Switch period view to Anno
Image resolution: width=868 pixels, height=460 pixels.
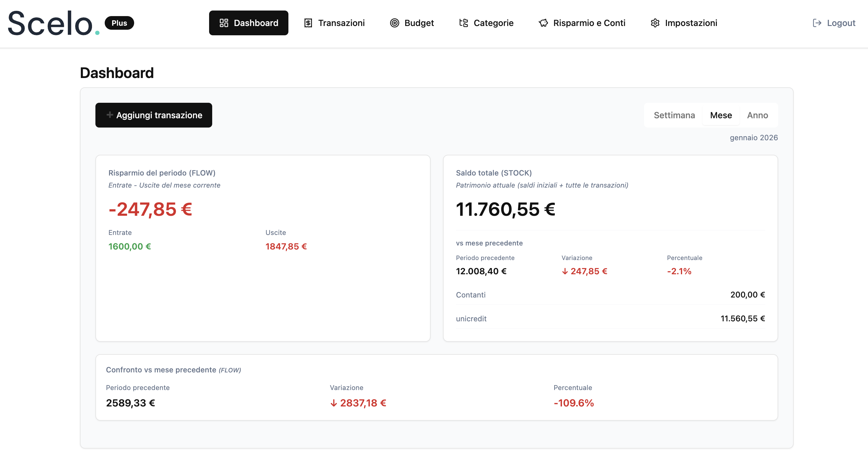[x=757, y=115]
